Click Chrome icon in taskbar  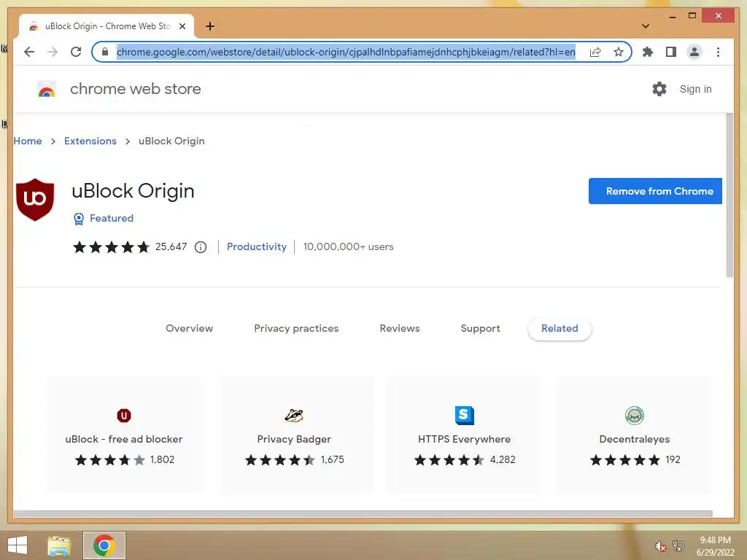tap(104, 545)
